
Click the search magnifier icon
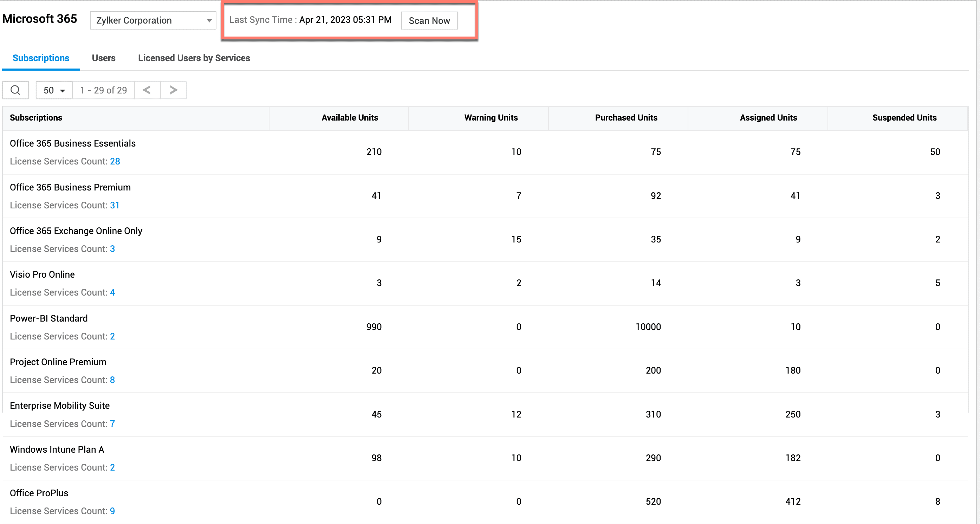(x=15, y=90)
